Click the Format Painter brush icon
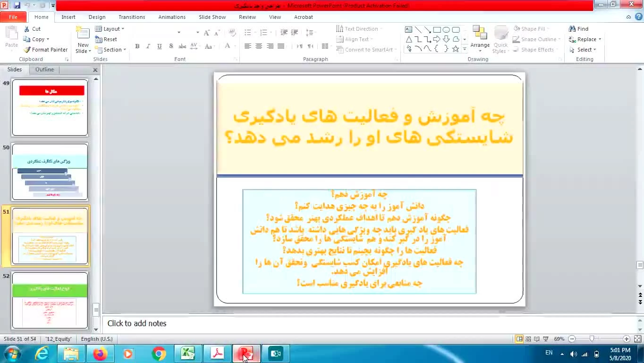Viewport: 644px width, 363px height. [x=27, y=50]
